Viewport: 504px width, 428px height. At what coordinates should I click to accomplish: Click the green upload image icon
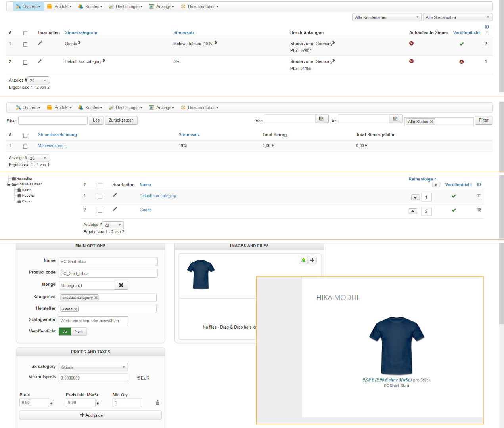click(303, 260)
